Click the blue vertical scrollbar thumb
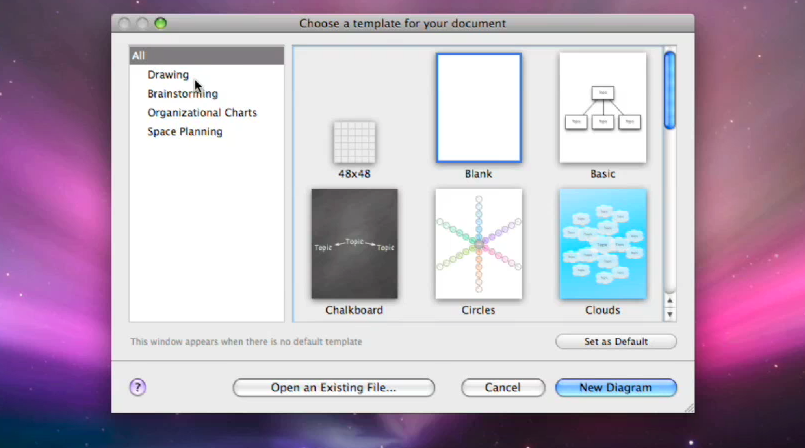This screenshot has height=448, width=805. pyautogui.click(x=670, y=90)
